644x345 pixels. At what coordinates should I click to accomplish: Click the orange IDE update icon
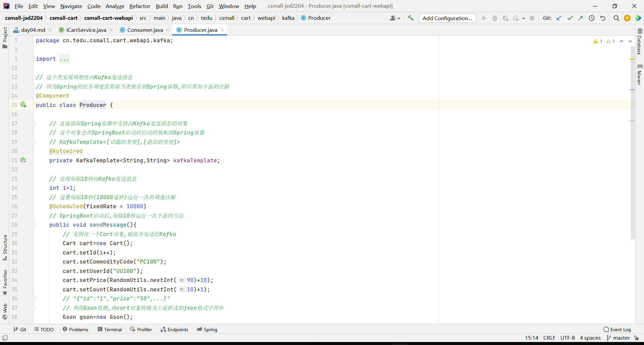point(627,18)
